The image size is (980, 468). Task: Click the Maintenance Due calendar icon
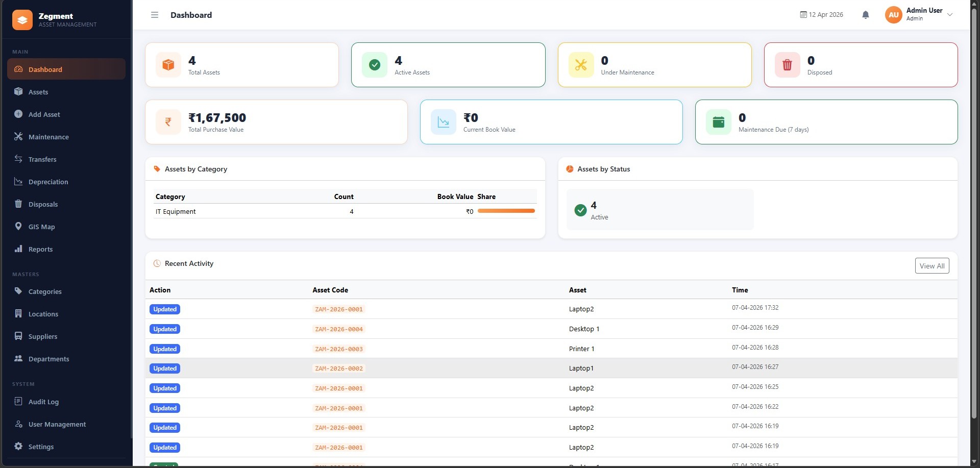(x=718, y=122)
